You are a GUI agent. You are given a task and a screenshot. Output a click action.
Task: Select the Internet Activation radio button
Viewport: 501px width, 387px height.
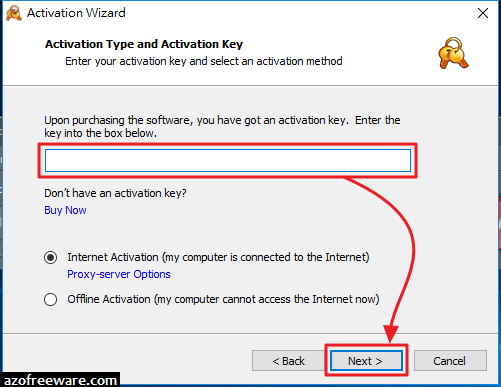[x=51, y=257]
